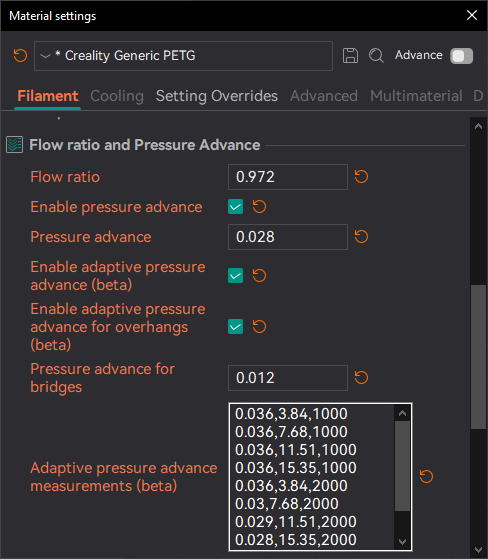The width and height of the screenshot is (488, 559).
Task: Switch to the Cooling tab
Action: coord(117,96)
